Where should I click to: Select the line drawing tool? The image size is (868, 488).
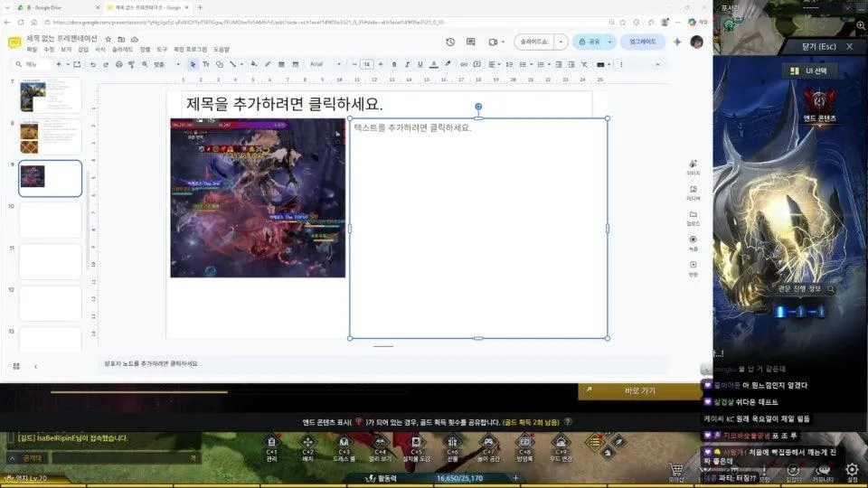[x=233, y=65]
